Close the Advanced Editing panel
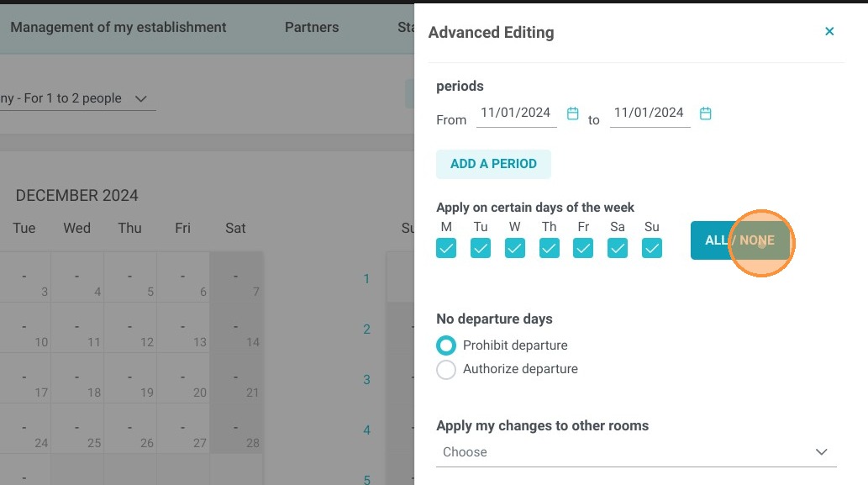Screen dimensions: 868x485 tap(829, 32)
